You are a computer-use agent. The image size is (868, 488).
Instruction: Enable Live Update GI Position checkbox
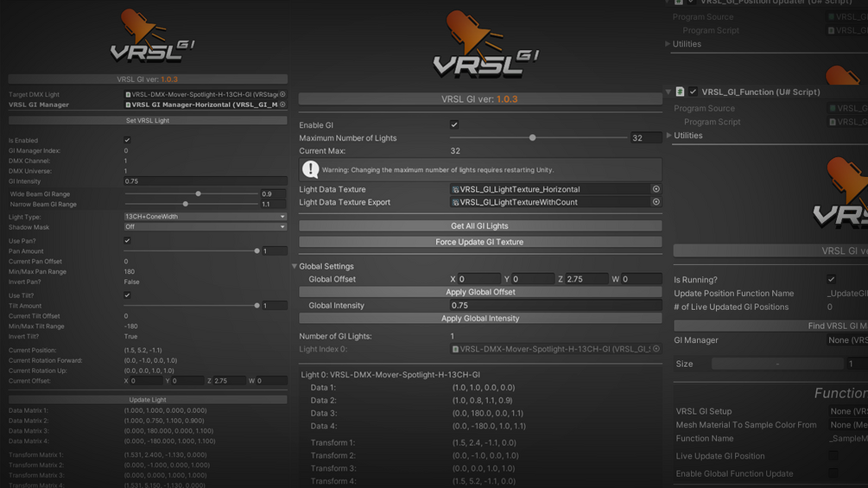click(x=833, y=456)
